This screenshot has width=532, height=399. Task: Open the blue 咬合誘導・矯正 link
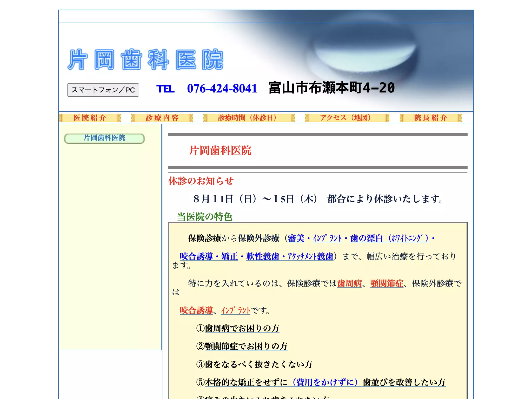click(209, 256)
